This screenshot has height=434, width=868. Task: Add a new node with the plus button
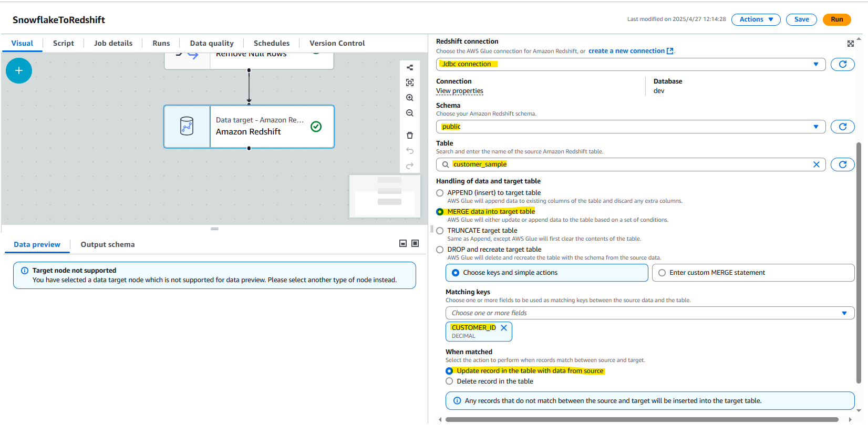19,70
